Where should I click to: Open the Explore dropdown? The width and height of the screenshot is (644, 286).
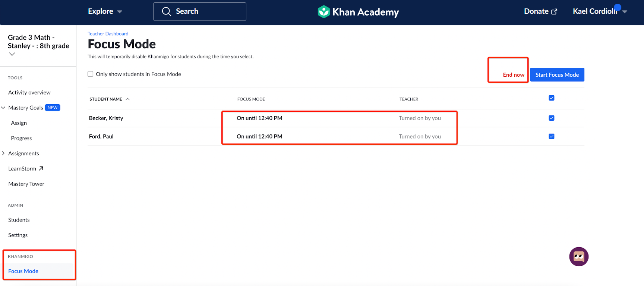click(105, 12)
